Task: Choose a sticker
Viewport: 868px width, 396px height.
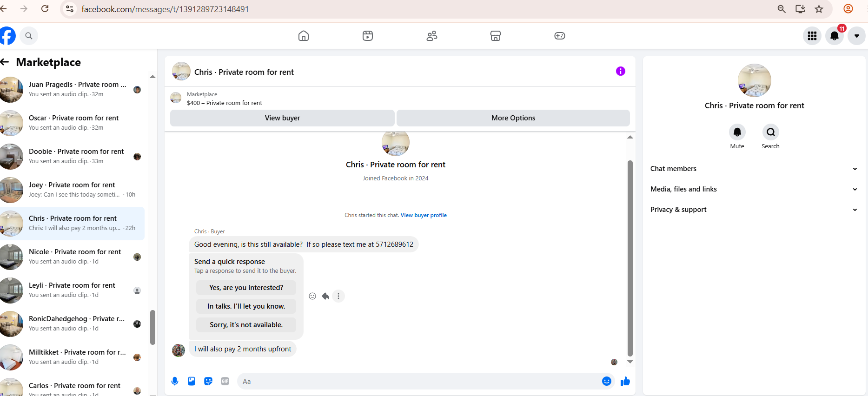Action: (x=208, y=381)
